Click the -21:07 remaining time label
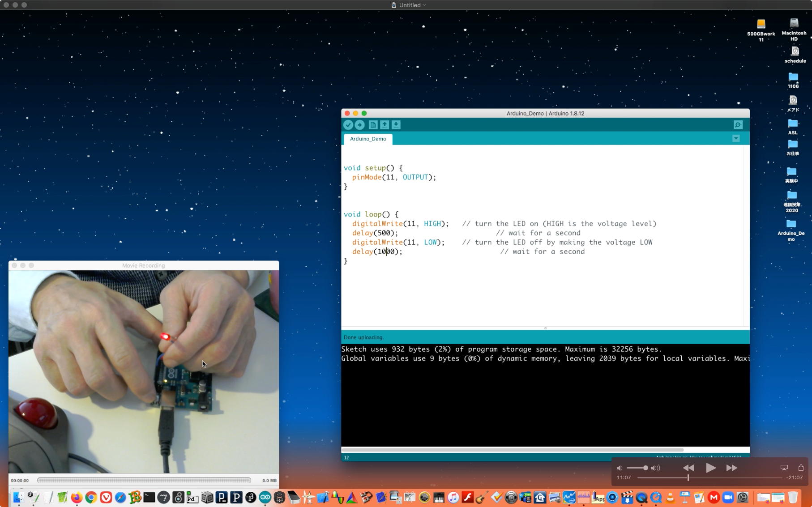This screenshot has width=812, height=507. [795, 477]
